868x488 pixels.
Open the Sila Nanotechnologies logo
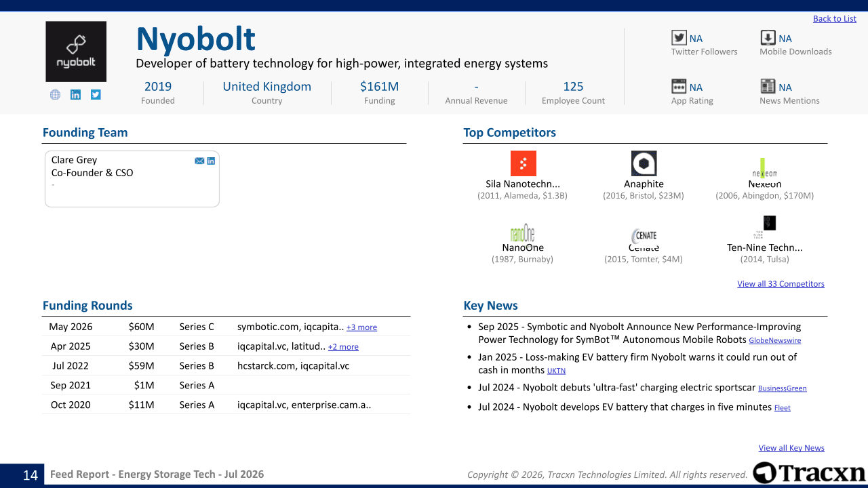point(523,163)
